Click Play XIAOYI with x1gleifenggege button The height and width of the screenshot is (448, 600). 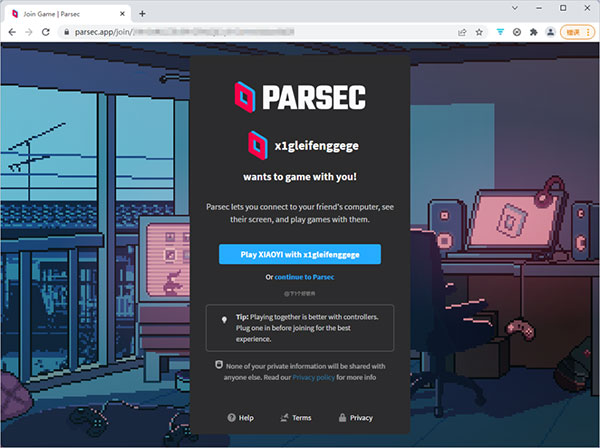pos(300,254)
